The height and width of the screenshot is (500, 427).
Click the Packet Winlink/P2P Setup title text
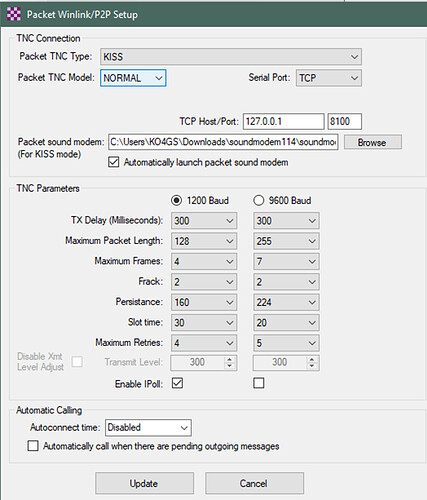pyautogui.click(x=82, y=15)
